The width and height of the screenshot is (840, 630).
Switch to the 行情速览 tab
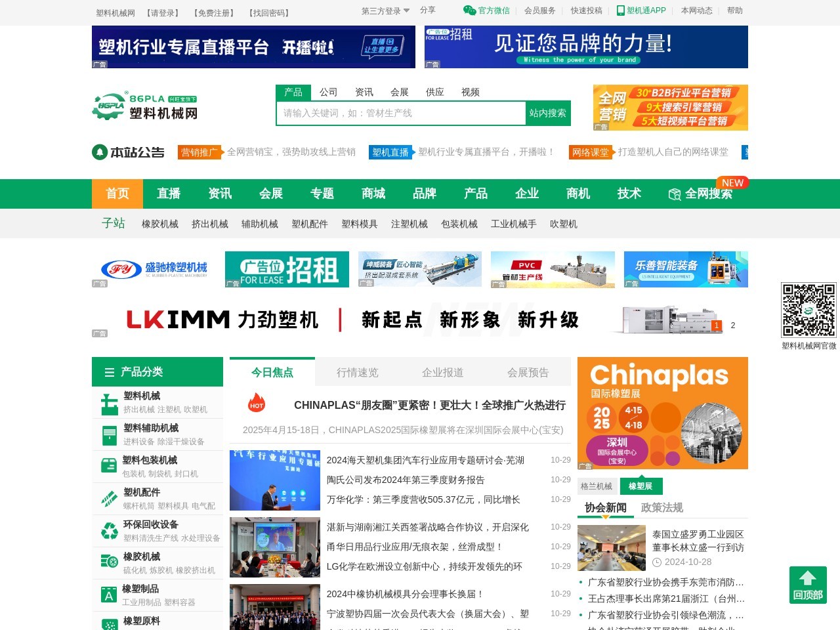click(358, 373)
